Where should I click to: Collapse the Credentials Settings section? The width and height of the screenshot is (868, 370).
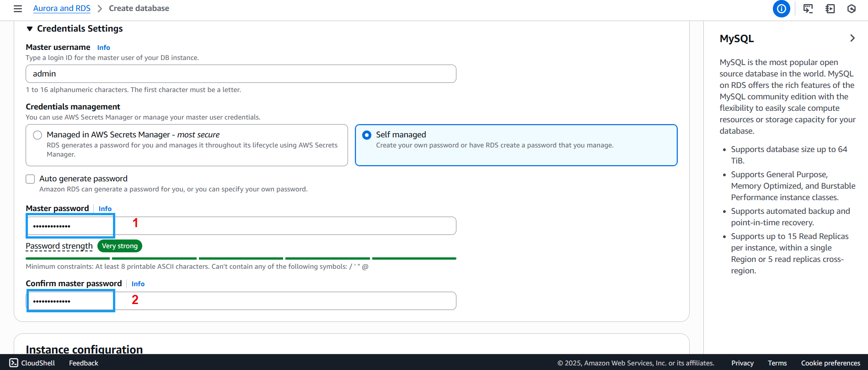(x=30, y=29)
